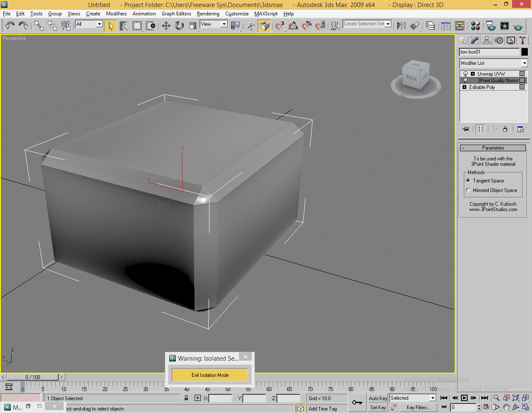Image resolution: width=532 pixels, height=413 pixels.
Task: Switch to the Motion command panel tab
Action: pos(499,40)
